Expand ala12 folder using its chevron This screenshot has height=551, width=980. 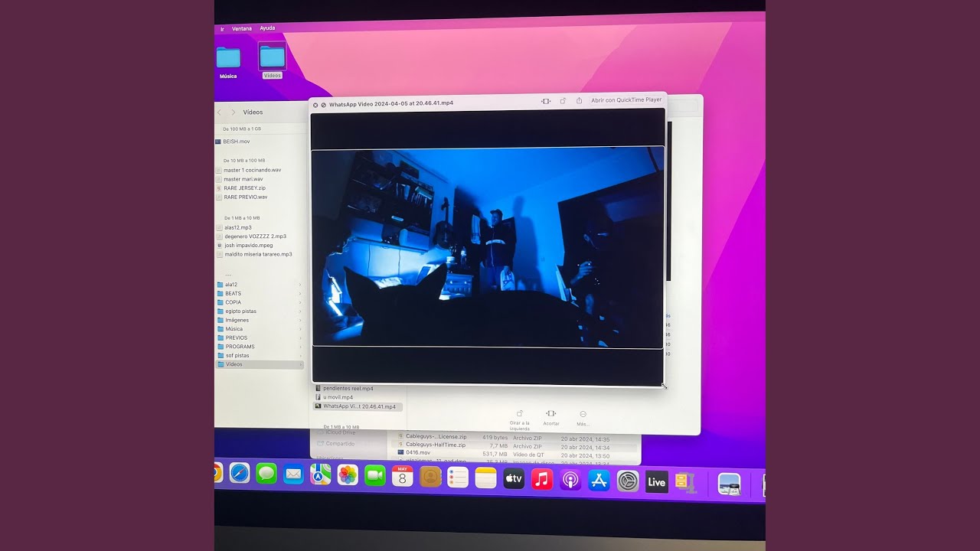click(x=299, y=285)
